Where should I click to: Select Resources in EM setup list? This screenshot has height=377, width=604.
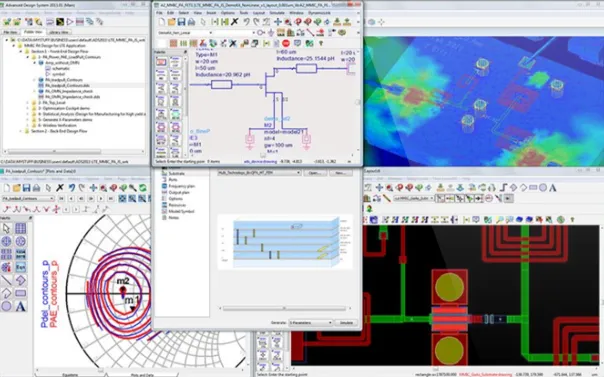[177, 205]
